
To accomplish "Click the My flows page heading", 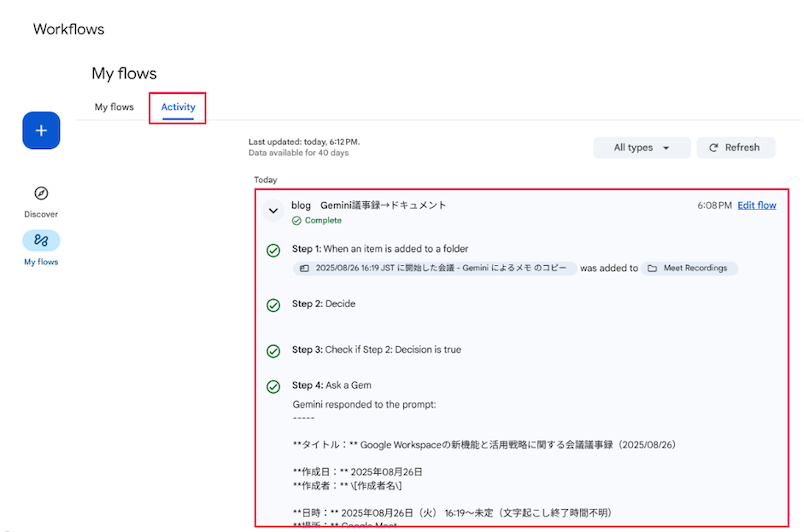I will pos(124,73).
